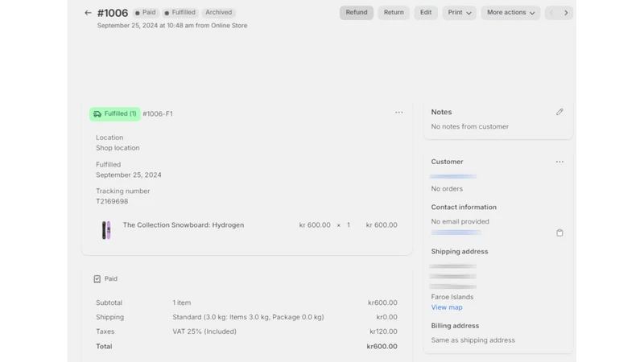Click the Edit button

(426, 13)
